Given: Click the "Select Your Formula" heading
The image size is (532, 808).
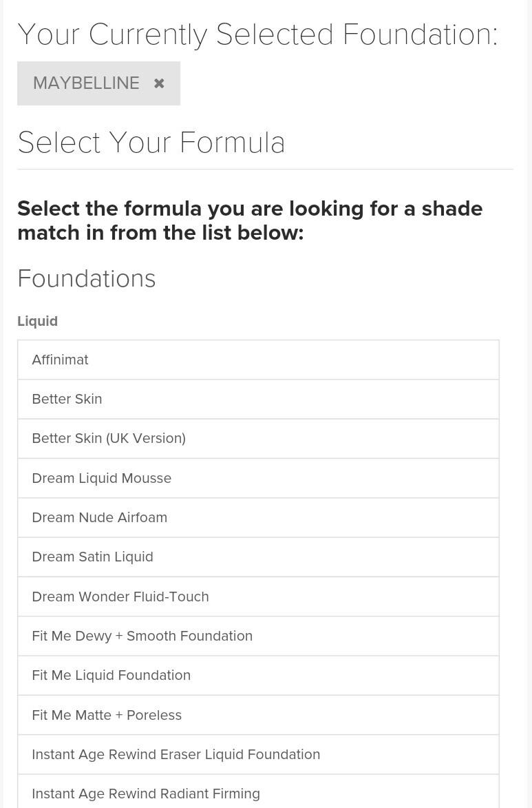Looking at the screenshot, I should pos(151,143).
